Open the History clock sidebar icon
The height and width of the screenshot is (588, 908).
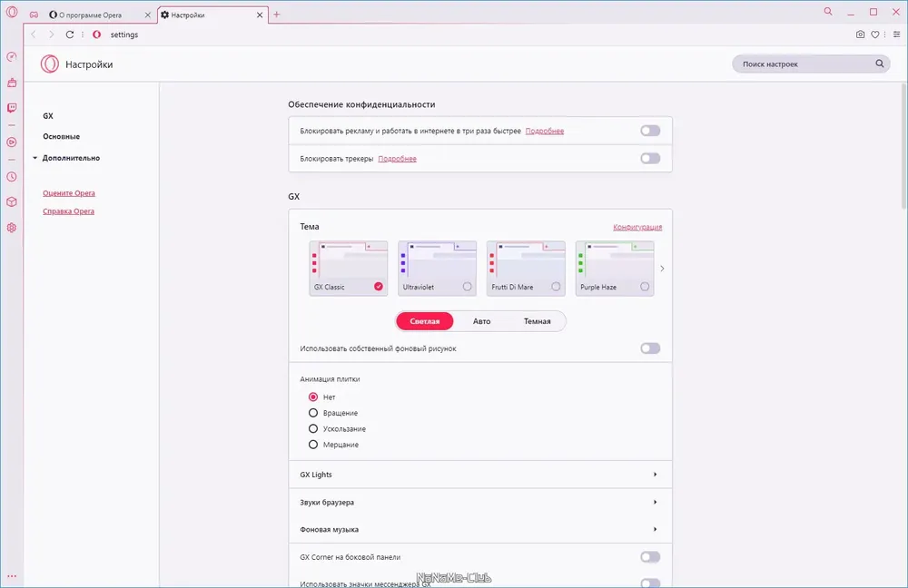click(12, 177)
